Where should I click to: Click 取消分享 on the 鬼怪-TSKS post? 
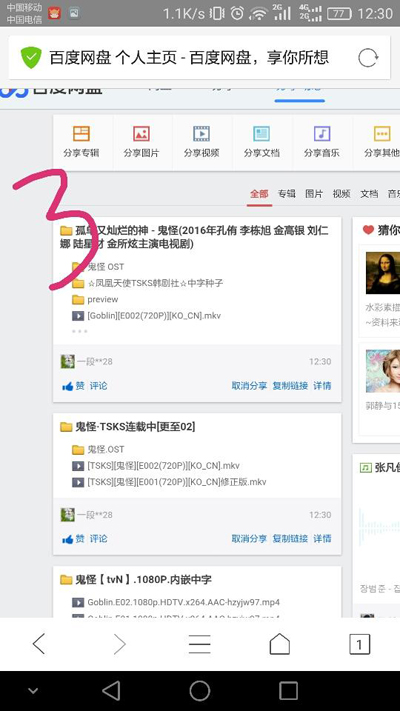tap(249, 539)
